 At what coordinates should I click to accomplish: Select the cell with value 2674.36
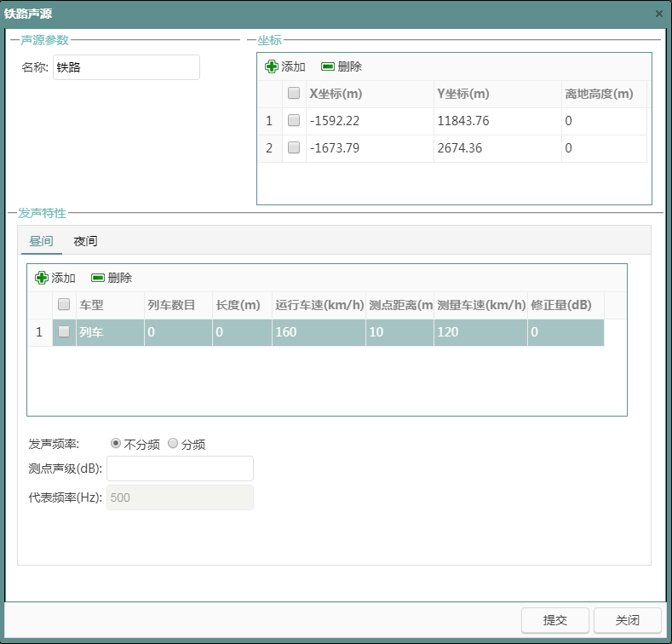coord(497,148)
